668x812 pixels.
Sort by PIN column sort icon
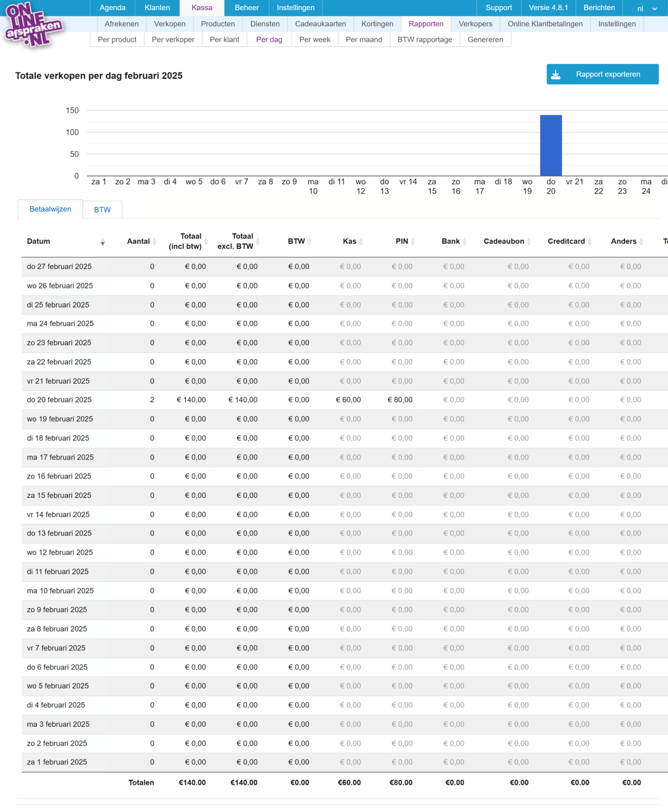(x=412, y=242)
